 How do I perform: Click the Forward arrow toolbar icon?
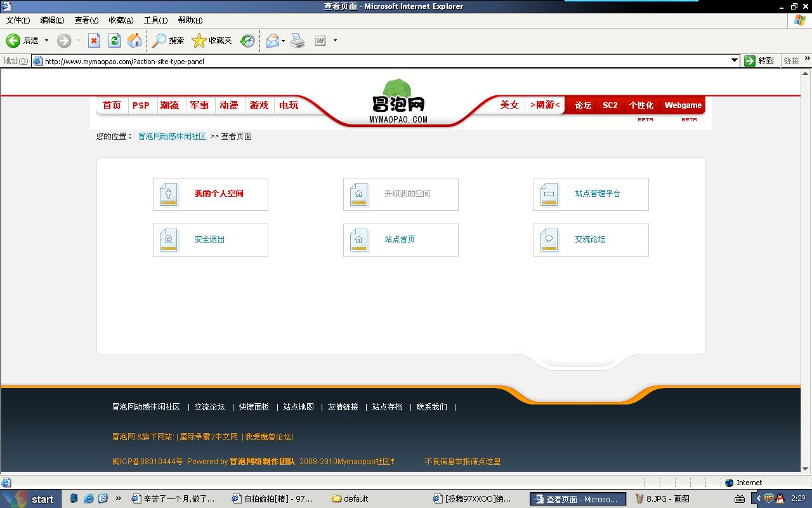(64, 41)
